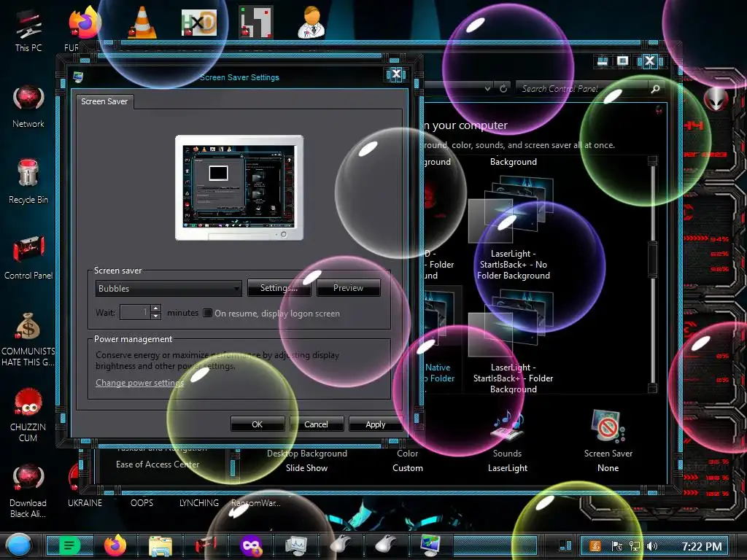
Task: Click the network tray icon
Action: point(635,546)
